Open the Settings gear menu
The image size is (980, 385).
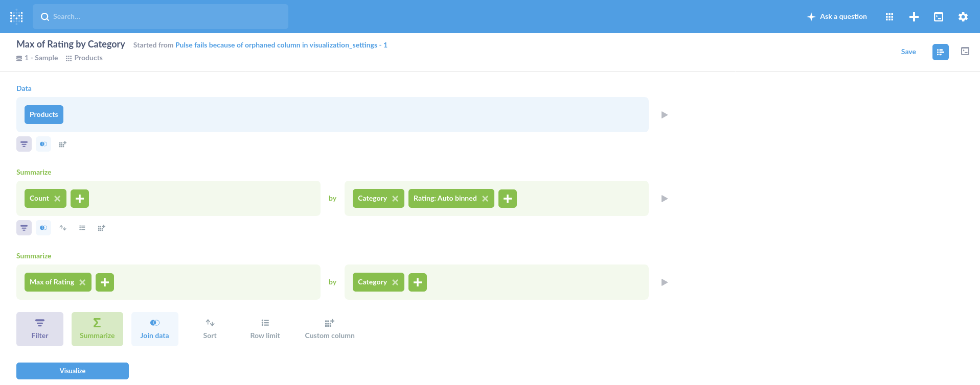click(x=963, y=17)
